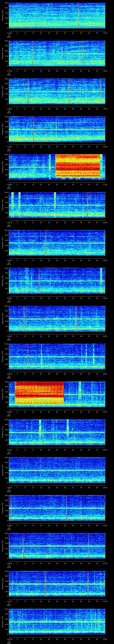
Task: Click the 1:31:00 start time label
Action: (9, 601)
